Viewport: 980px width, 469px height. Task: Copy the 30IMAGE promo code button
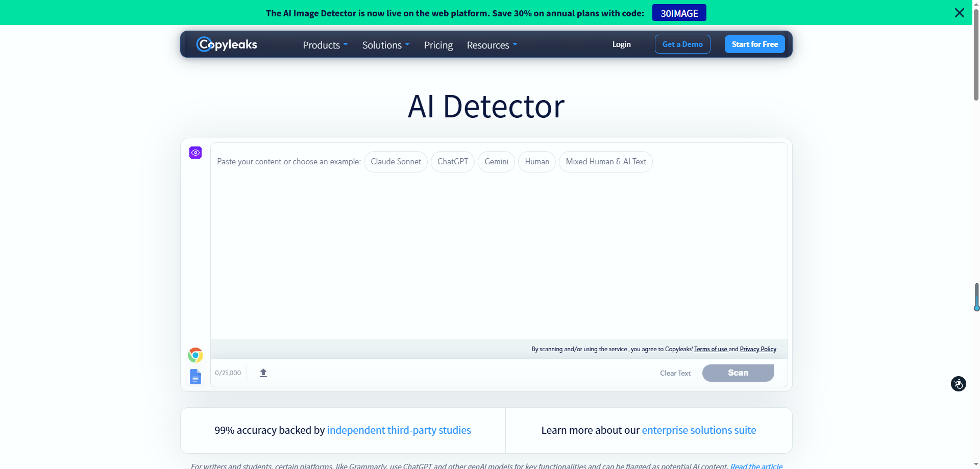click(x=679, y=13)
